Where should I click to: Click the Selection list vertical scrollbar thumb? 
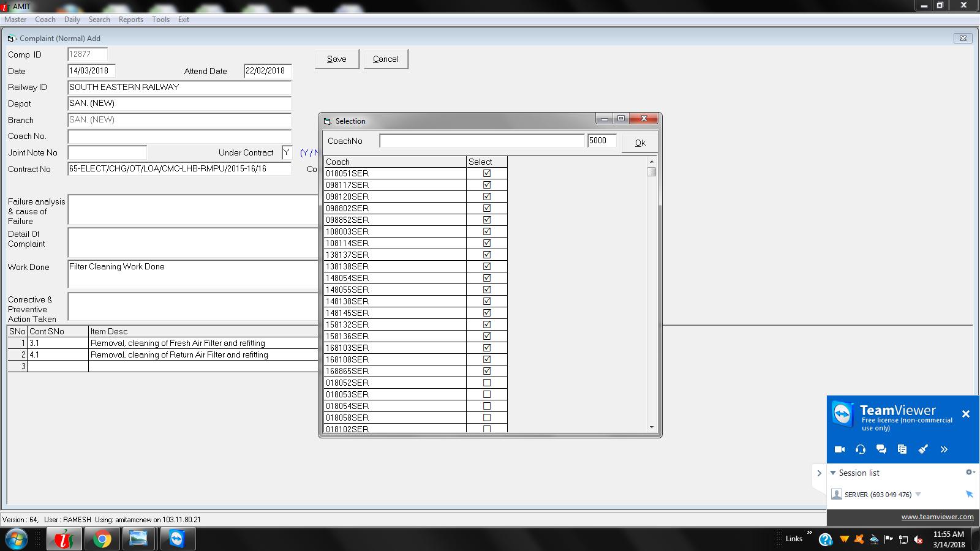[x=652, y=172]
